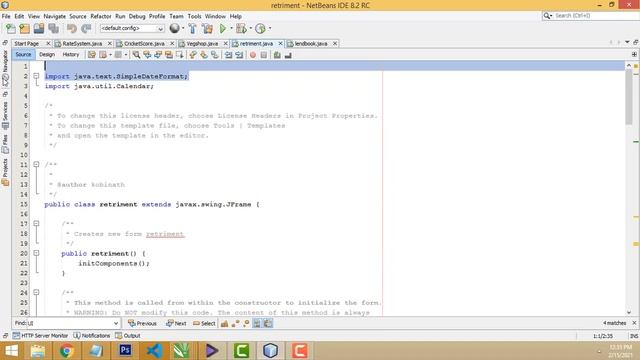Screen dimensions: 640x360
Task: Open the Projects sidebar panel
Action: click(x=5, y=172)
